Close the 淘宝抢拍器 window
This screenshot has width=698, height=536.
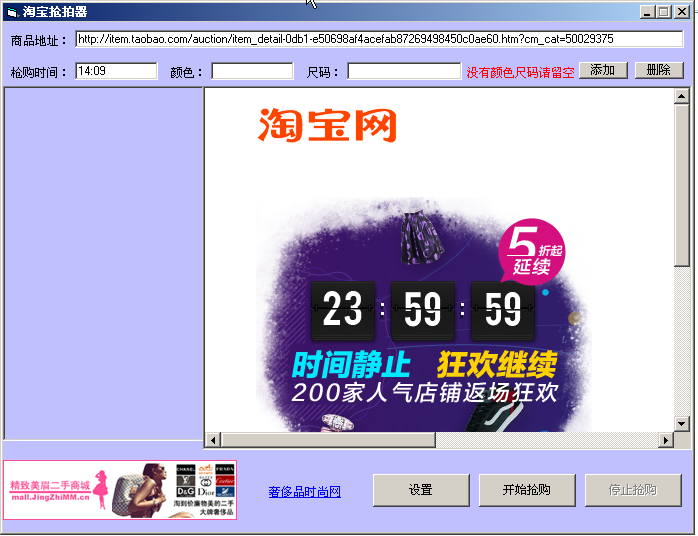click(682, 12)
